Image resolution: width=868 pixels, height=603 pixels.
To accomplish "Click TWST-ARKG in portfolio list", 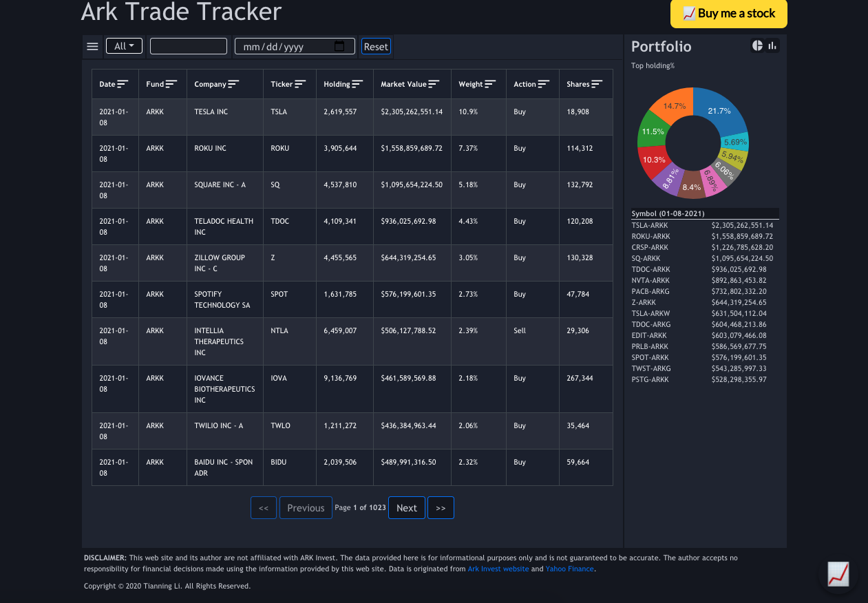I will (651, 368).
